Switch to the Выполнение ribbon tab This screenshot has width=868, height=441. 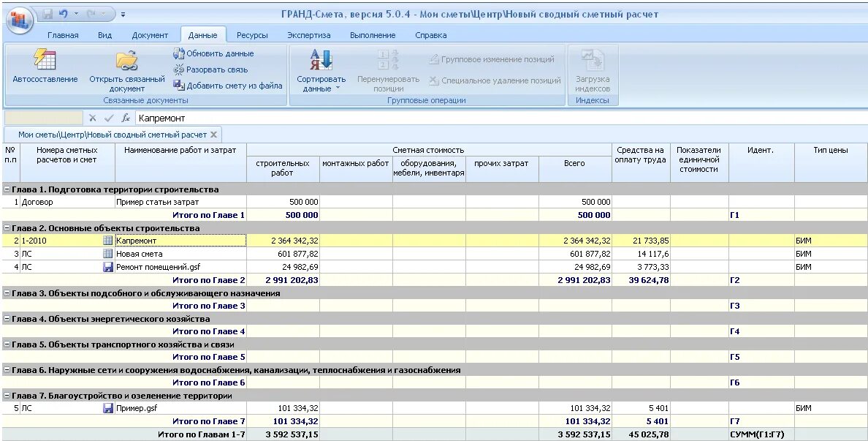coord(373,35)
